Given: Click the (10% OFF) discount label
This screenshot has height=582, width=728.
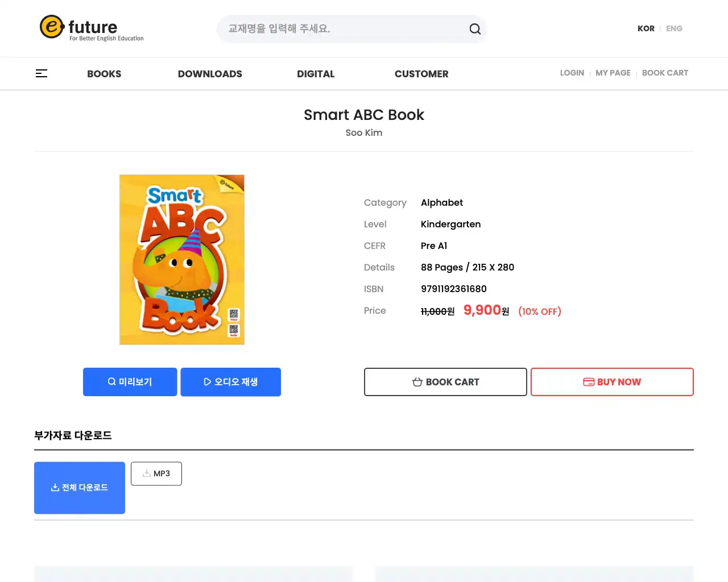Looking at the screenshot, I should (x=540, y=311).
